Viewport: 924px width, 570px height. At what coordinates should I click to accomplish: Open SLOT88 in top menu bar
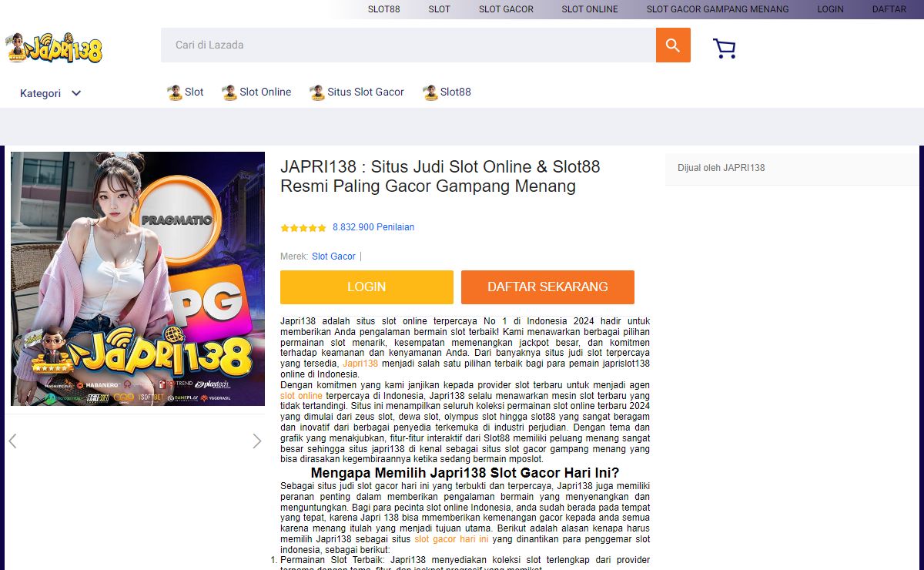coord(383,9)
